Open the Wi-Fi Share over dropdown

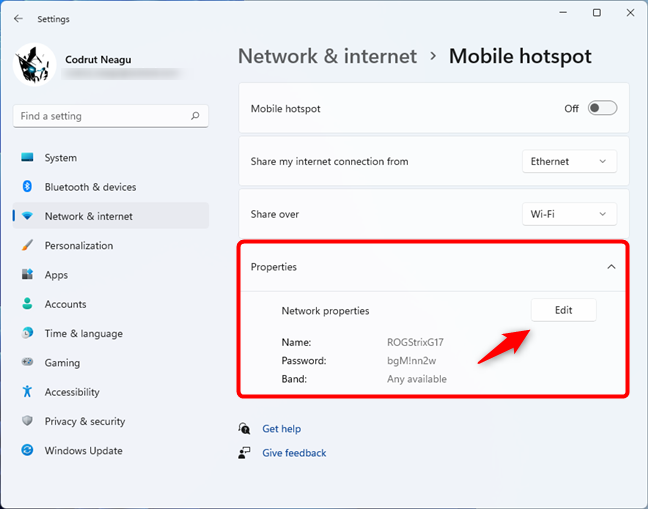click(569, 214)
